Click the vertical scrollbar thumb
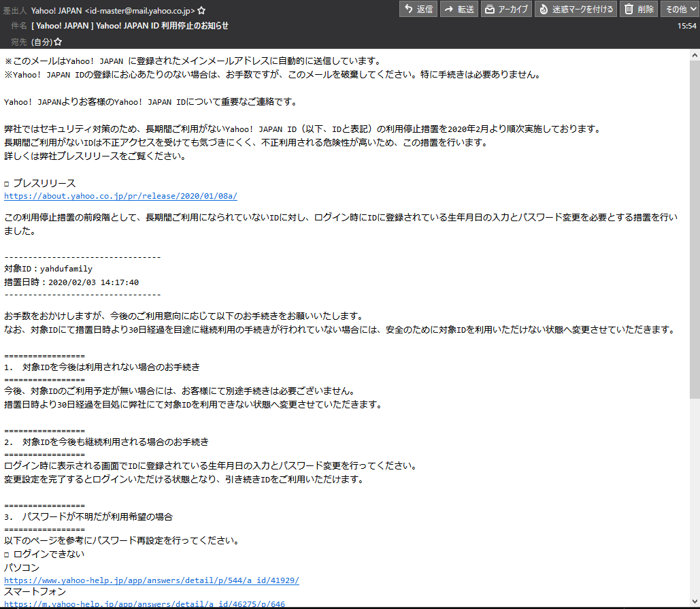Screen dimensions: 700x609 695,229
